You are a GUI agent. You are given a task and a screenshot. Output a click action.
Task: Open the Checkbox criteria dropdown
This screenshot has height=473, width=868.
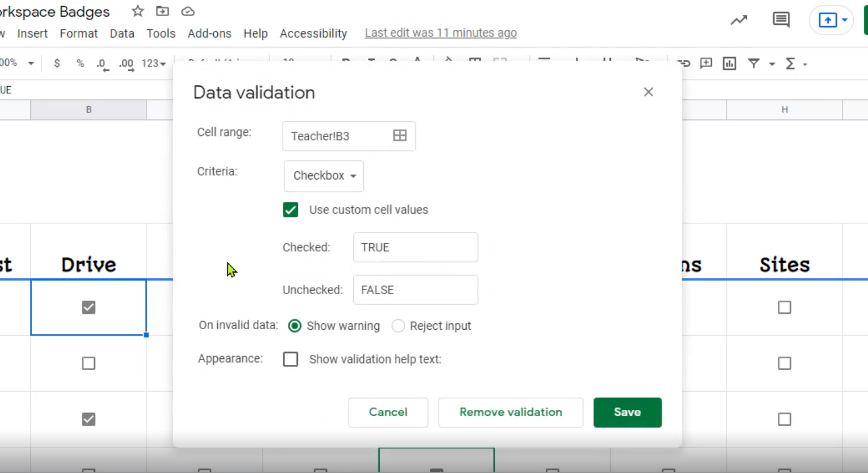pos(324,176)
